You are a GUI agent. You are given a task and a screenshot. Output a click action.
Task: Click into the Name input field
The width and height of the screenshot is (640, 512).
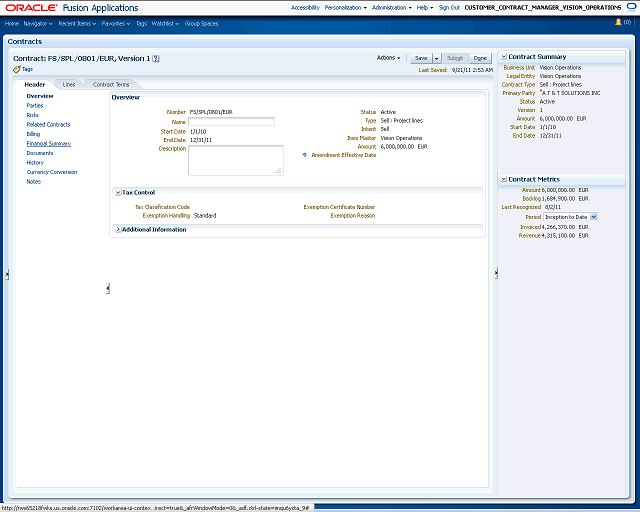(x=231, y=122)
